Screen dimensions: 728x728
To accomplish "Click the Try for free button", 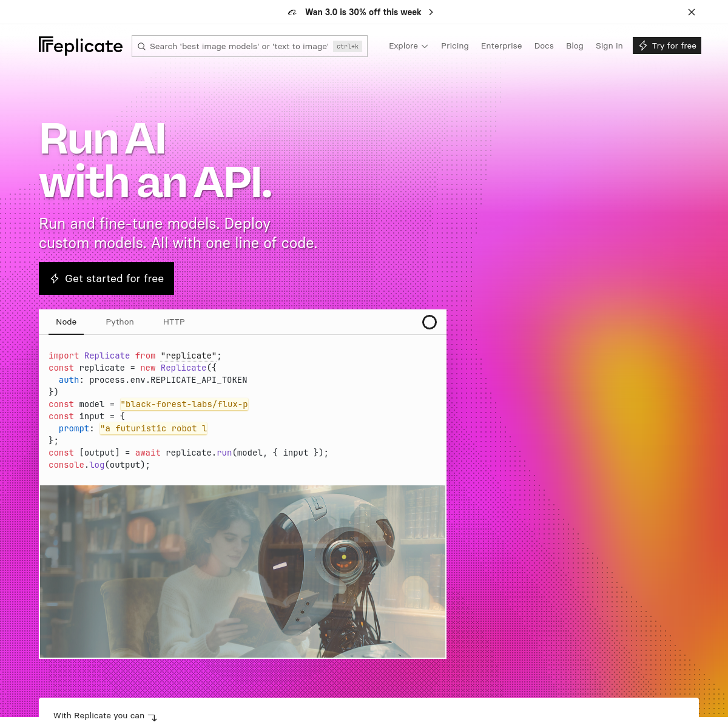I will tap(667, 45).
